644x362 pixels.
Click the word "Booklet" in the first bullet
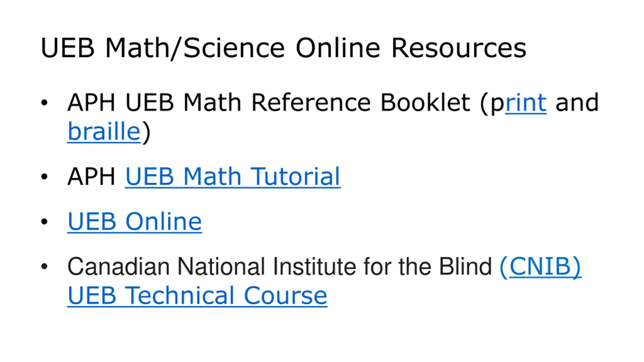tap(425, 102)
